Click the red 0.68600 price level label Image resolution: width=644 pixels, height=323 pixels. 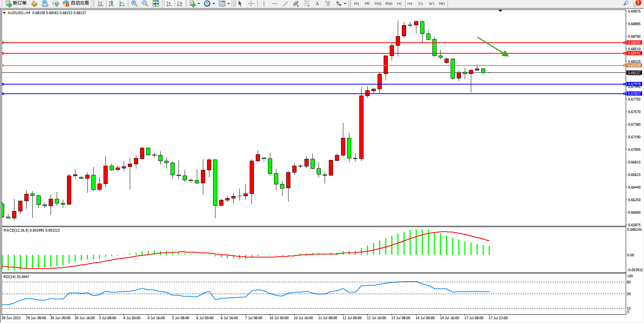(634, 43)
